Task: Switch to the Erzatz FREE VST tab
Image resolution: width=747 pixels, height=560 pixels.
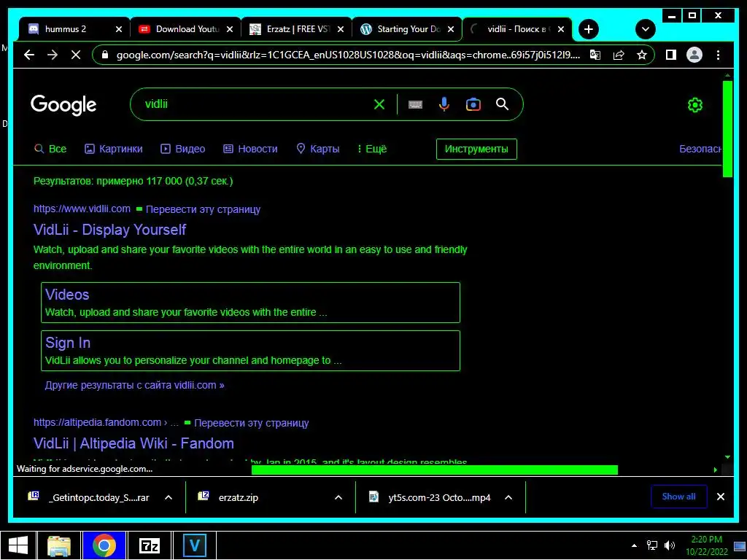Action: [x=298, y=29]
